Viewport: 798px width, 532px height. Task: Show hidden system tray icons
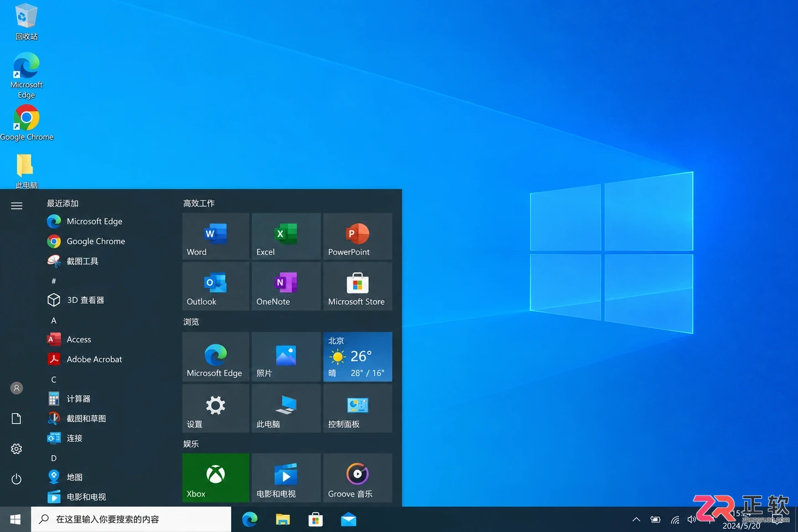pos(636,519)
